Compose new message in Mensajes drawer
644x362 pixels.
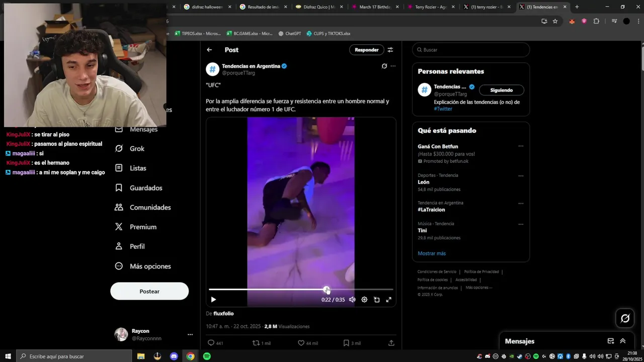click(x=611, y=341)
